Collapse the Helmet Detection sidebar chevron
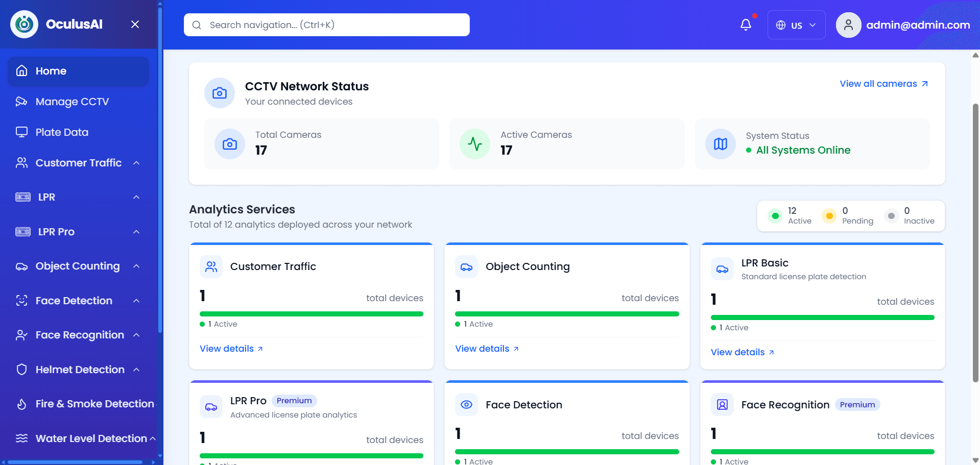980x465 pixels. (x=136, y=370)
